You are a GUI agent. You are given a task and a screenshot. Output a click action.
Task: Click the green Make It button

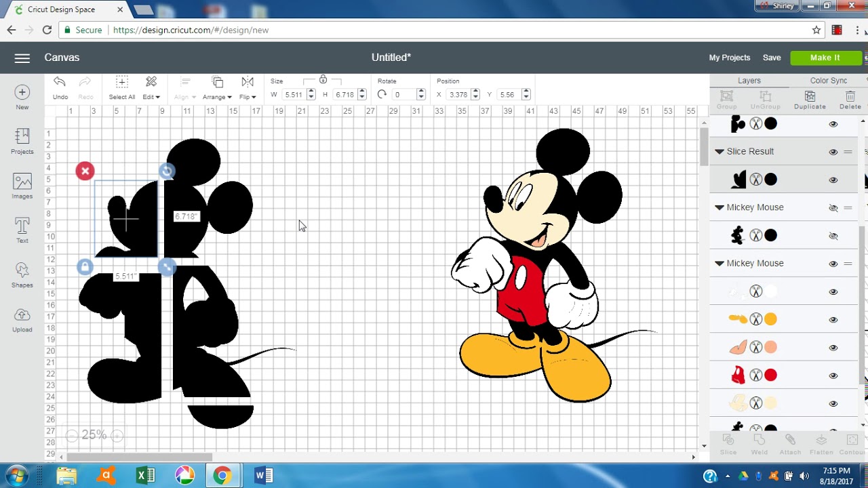pos(825,58)
